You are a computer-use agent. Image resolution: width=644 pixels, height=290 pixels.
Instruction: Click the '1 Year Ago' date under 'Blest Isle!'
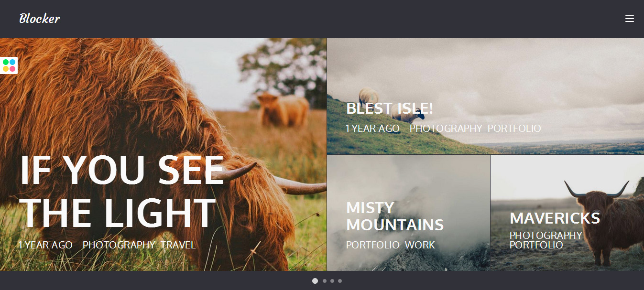tap(372, 129)
